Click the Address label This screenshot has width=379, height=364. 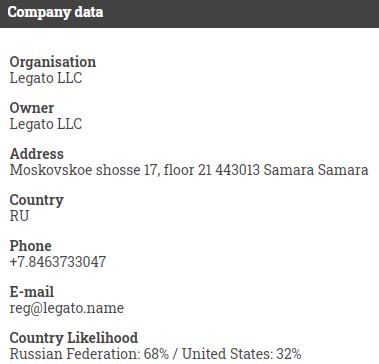(37, 154)
